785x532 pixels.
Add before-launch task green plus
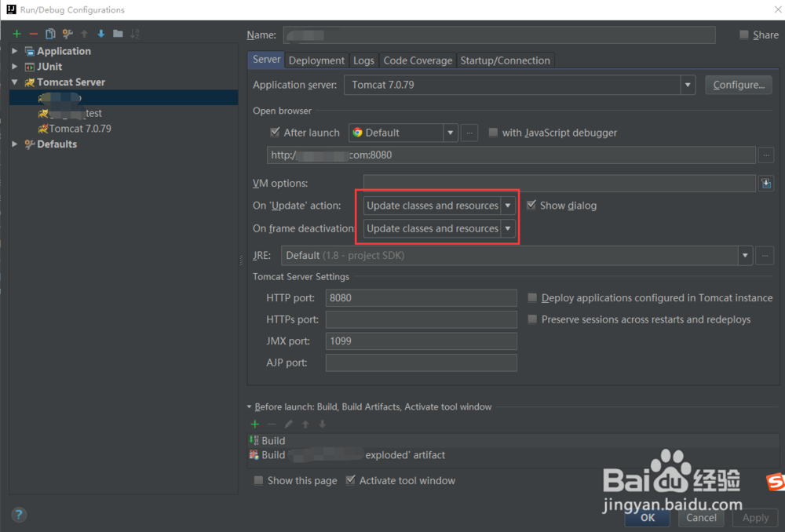point(255,425)
